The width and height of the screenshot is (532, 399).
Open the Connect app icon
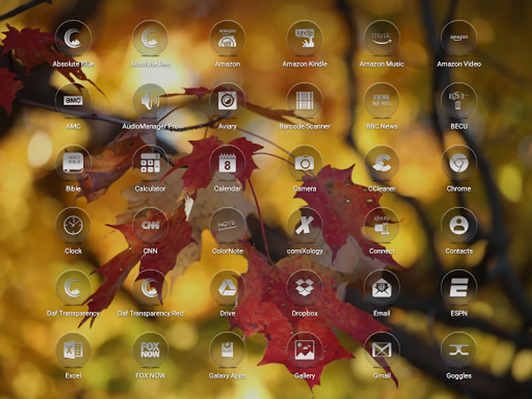382,225
